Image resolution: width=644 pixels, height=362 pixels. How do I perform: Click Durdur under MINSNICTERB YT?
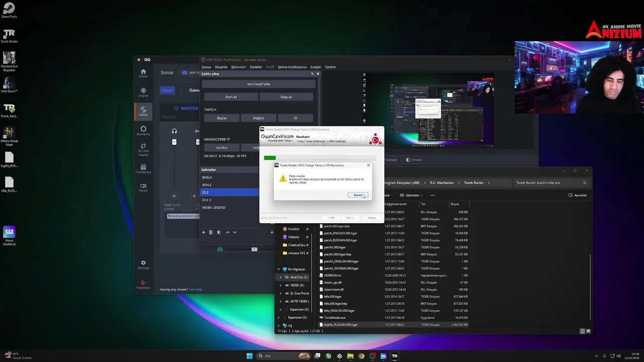tap(222, 148)
